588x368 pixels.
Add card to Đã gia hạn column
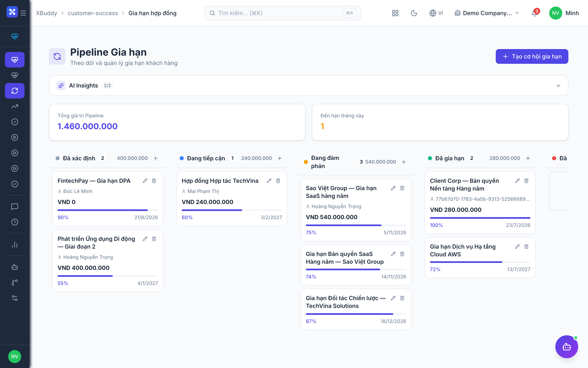[528, 158]
